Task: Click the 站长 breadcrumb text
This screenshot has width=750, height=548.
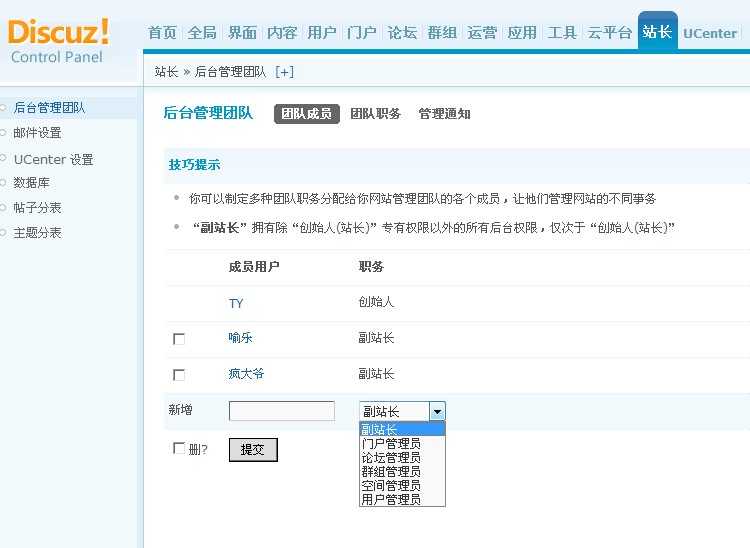Action: coord(166,72)
